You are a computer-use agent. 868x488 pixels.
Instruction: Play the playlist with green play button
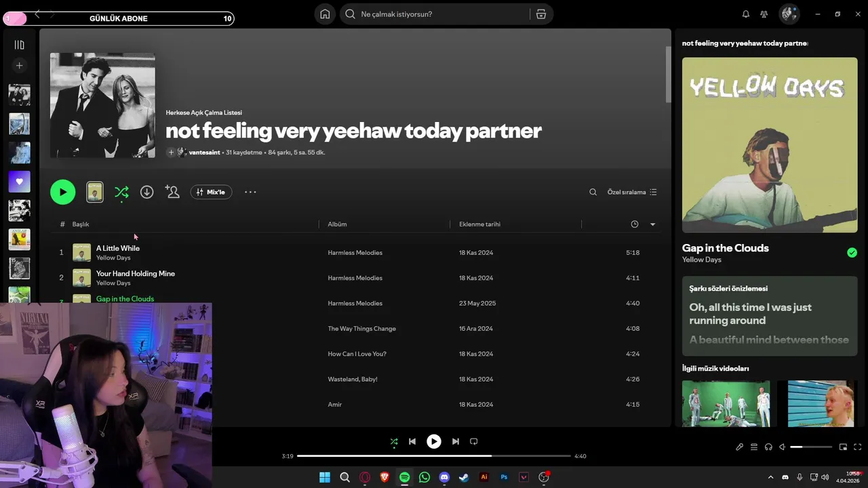coord(62,192)
